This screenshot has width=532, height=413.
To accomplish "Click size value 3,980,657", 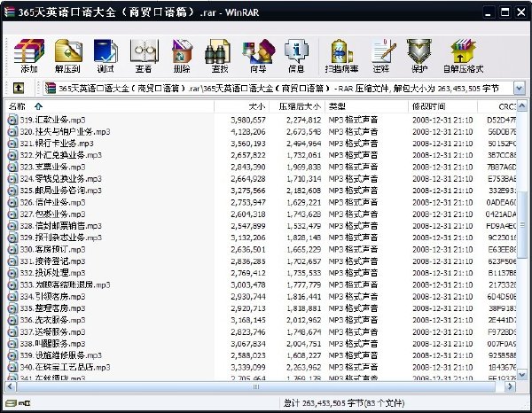I will tap(248, 120).
